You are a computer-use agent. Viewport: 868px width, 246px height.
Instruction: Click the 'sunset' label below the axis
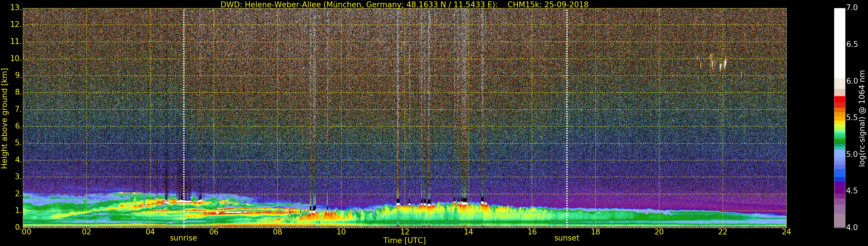coord(567,238)
